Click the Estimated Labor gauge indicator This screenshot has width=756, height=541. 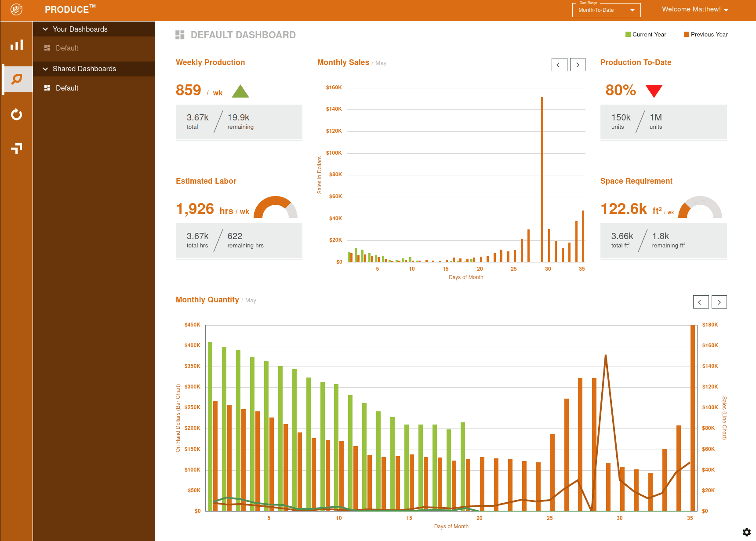click(x=276, y=207)
